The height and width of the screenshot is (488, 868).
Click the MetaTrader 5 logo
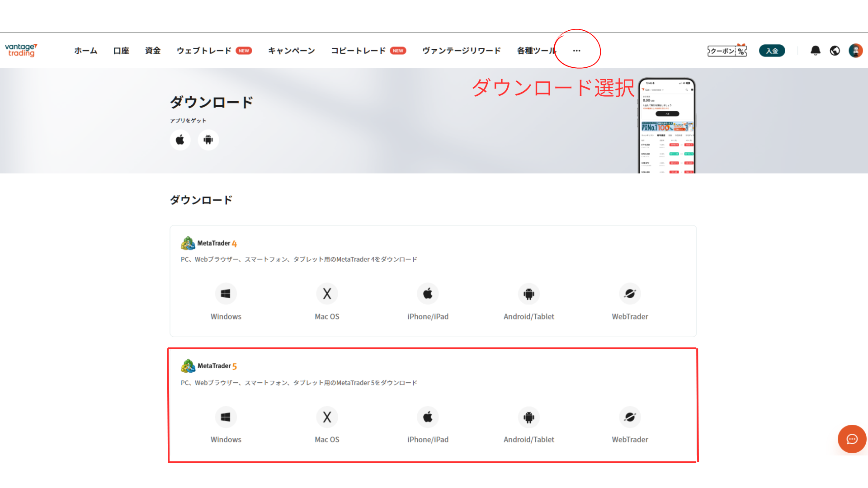coord(209,366)
